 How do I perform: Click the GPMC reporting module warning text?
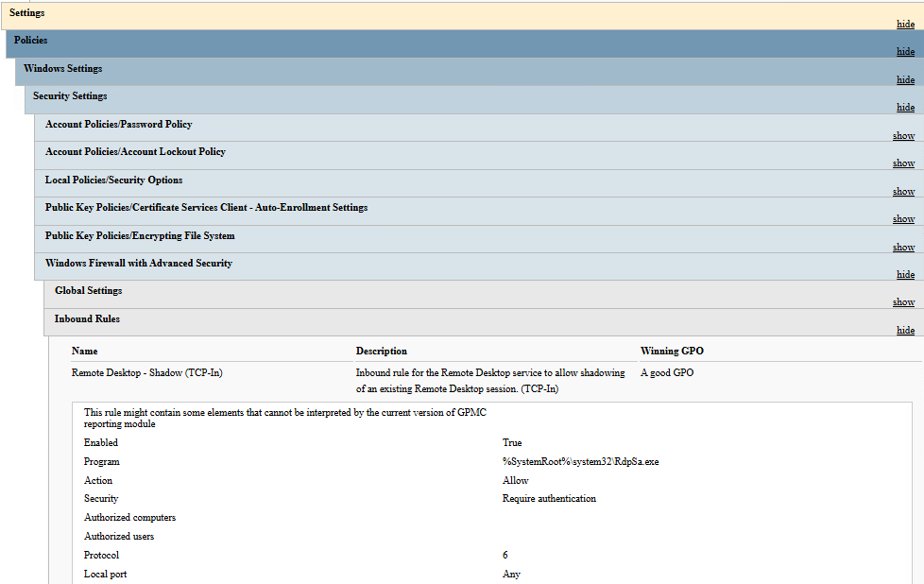(285, 418)
